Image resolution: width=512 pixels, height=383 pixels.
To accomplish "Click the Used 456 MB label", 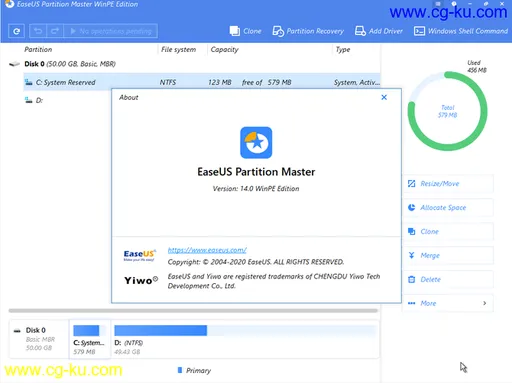I will [477, 66].
